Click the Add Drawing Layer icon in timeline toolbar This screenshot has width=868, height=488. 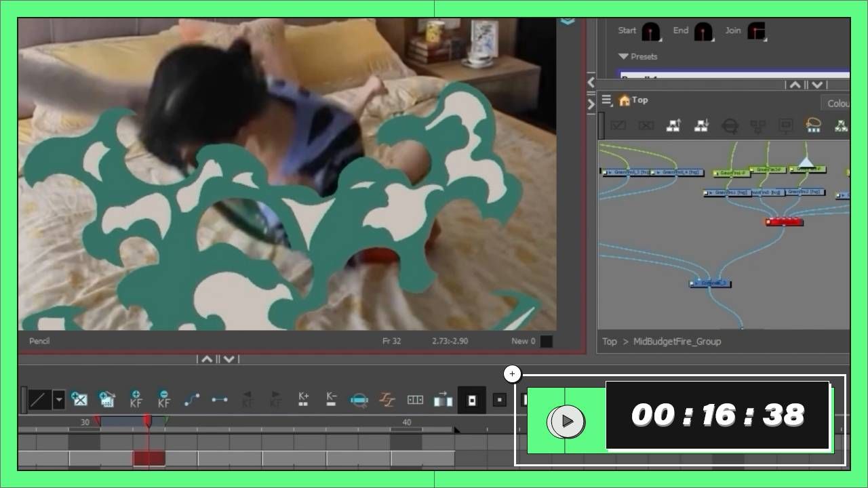click(79, 399)
